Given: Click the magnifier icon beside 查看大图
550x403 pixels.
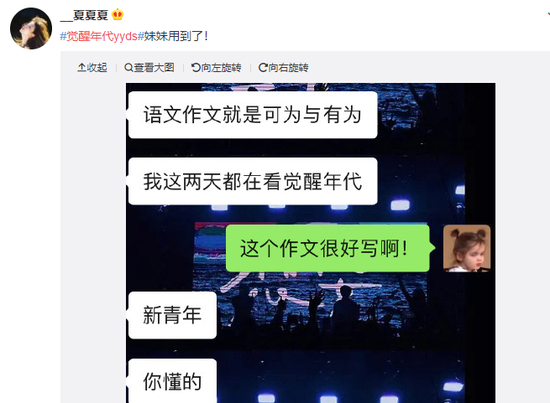Looking at the screenshot, I should coord(128,67).
